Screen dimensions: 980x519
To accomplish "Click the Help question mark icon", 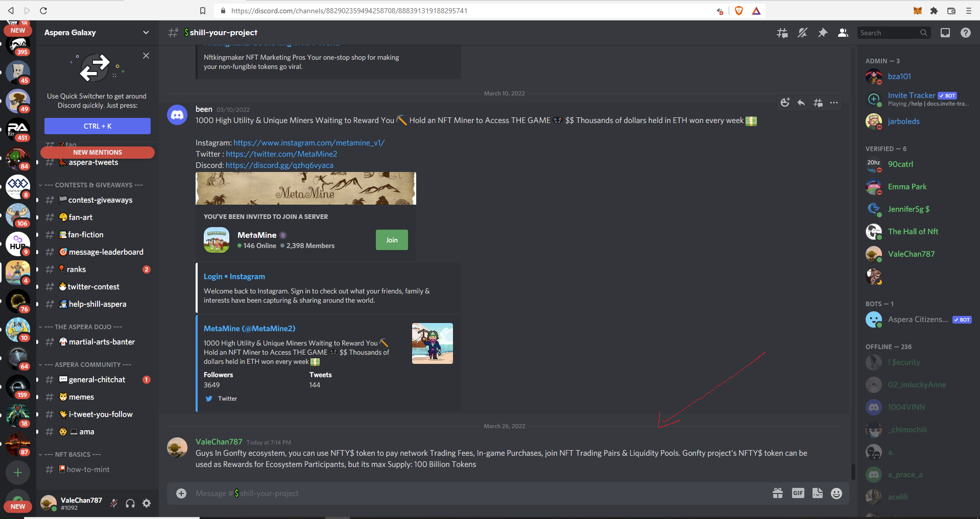I will 965,33.
